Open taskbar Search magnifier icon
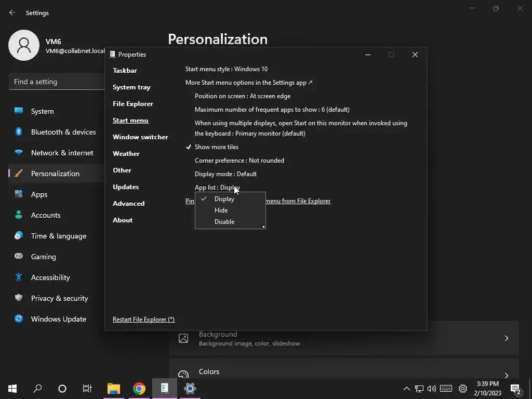 click(x=37, y=388)
